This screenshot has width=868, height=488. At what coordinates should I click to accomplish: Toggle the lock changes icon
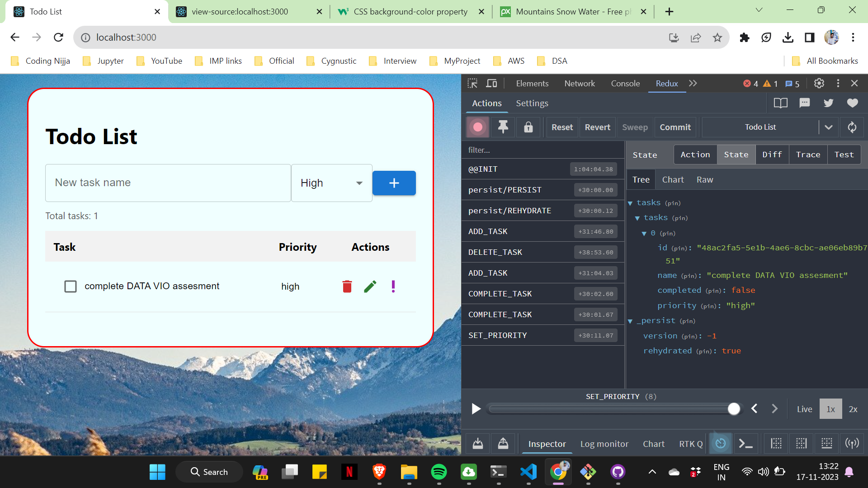click(528, 127)
